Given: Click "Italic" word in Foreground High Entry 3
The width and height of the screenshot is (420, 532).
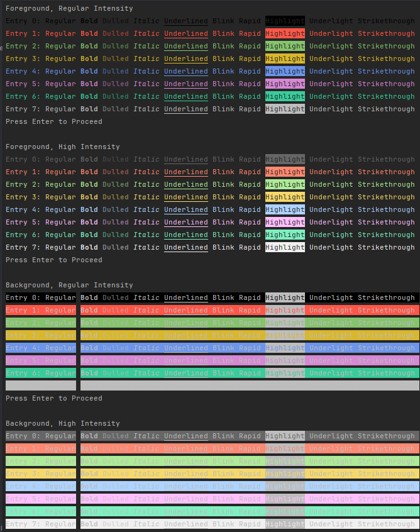Looking at the screenshot, I should (146, 197).
